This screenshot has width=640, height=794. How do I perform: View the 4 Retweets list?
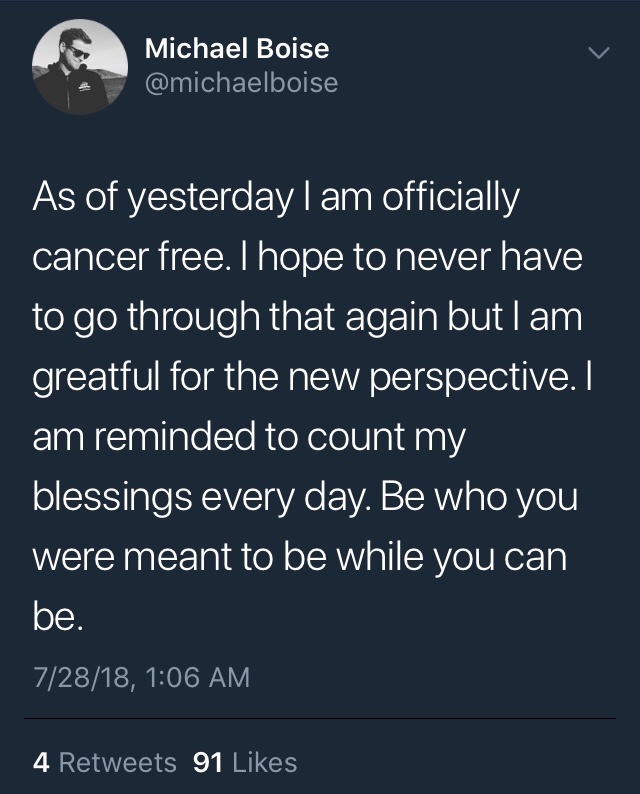105,763
